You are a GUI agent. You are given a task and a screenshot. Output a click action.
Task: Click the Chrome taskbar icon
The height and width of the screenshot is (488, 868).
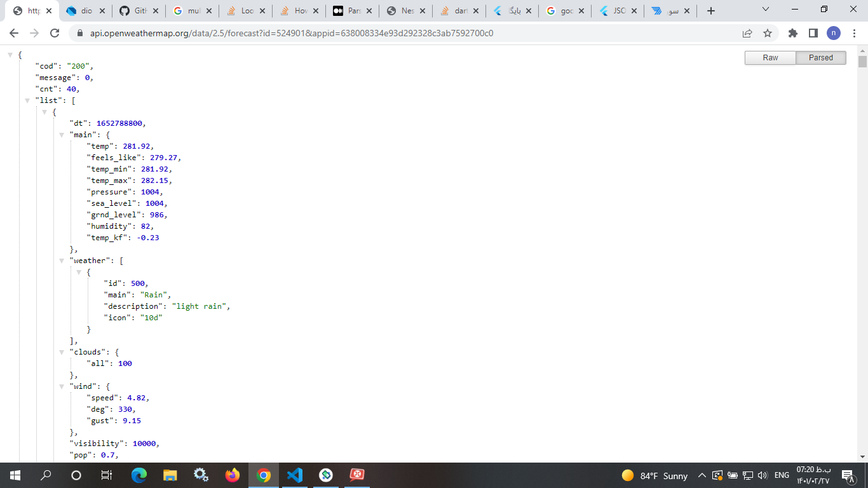coord(264,475)
